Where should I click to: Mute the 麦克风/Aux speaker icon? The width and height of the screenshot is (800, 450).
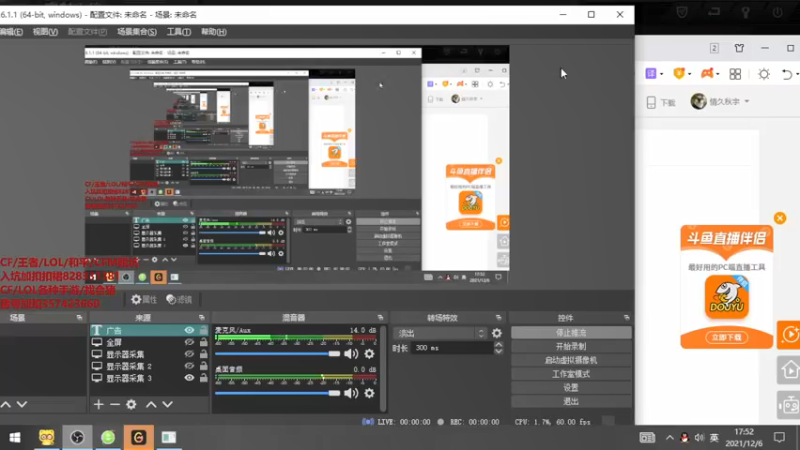(351, 354)
